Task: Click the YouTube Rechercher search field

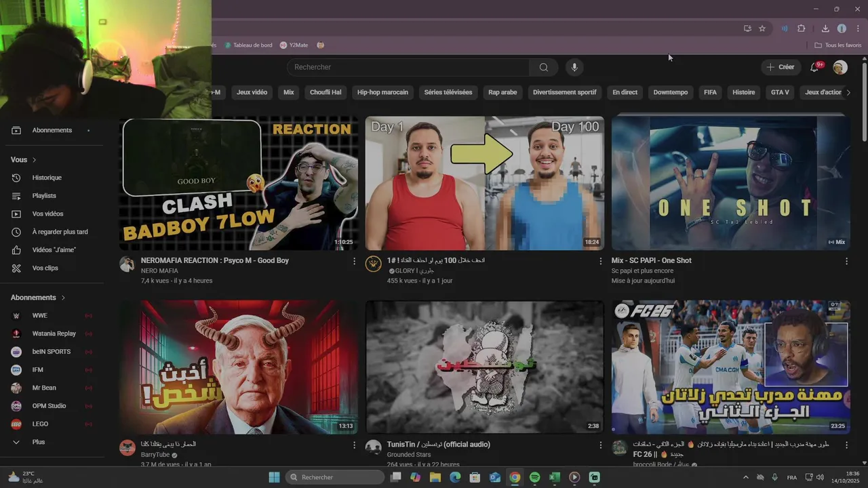Action: (x=408, y=67)
